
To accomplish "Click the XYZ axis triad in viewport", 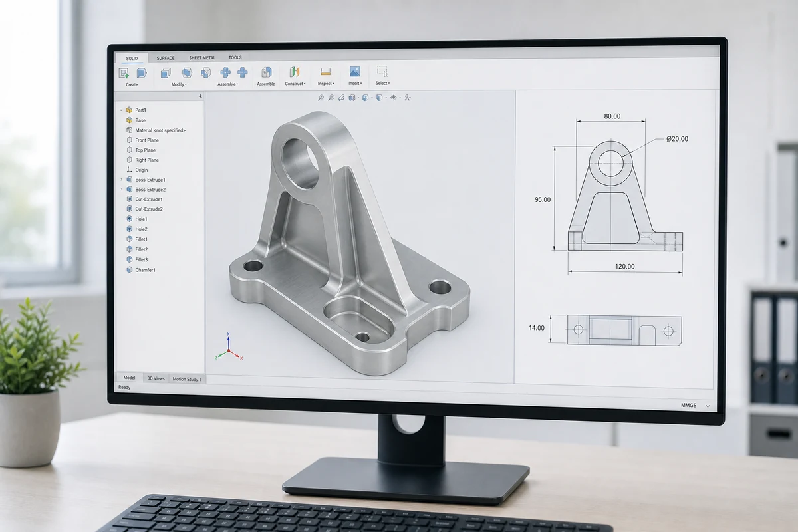I will point(228,346).
